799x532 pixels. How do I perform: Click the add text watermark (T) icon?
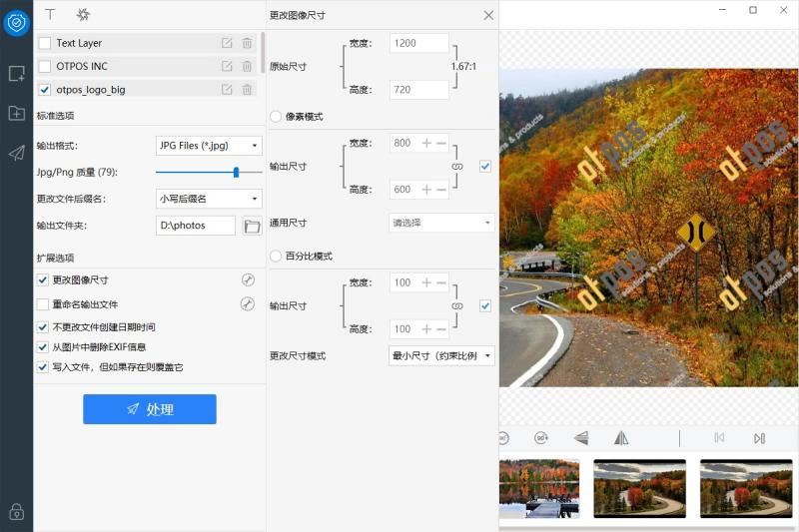[x=50, y=15]
